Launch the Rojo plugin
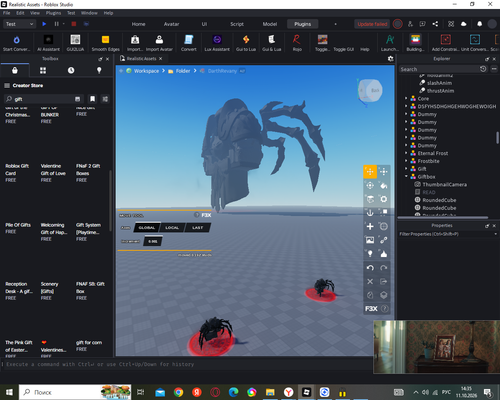This screenshot has height=400, width=500. [x=297, y=43]
